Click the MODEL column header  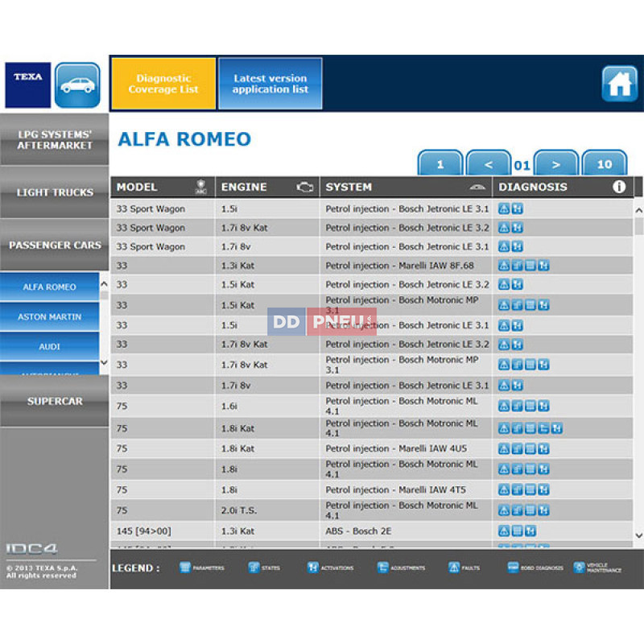(x=163, y=188)
